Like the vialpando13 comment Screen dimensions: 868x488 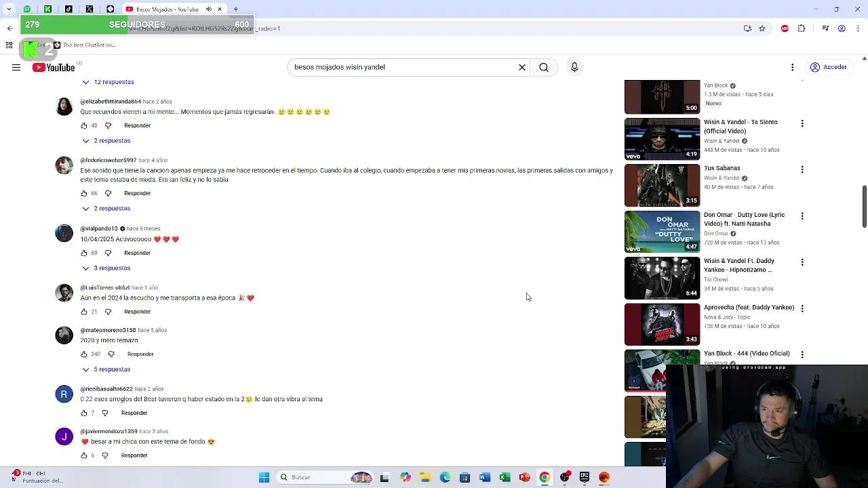[84, 253]
